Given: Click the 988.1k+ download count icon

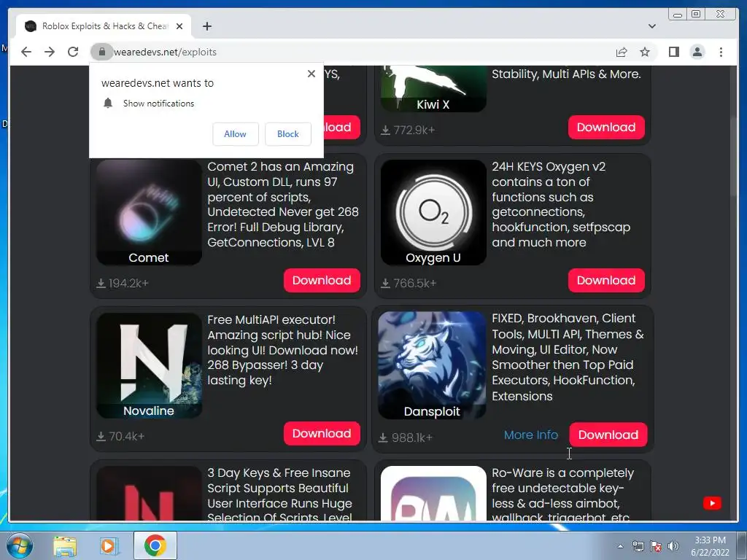Looking at the screenshot, I should click(383, 437).
